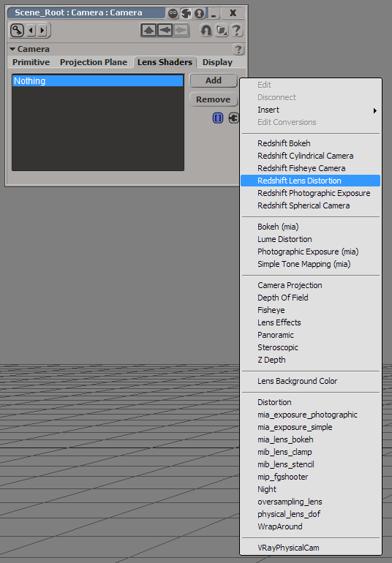Viewport: 392px width, 563px height.
Task: Click the key lock icon in property toolbar
Action: 17,30
